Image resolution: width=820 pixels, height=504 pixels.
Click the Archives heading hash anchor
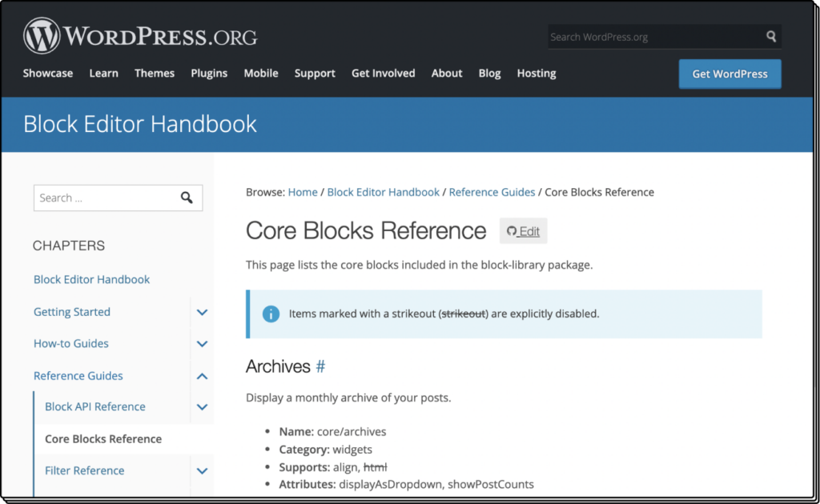(x=320, y=366)
